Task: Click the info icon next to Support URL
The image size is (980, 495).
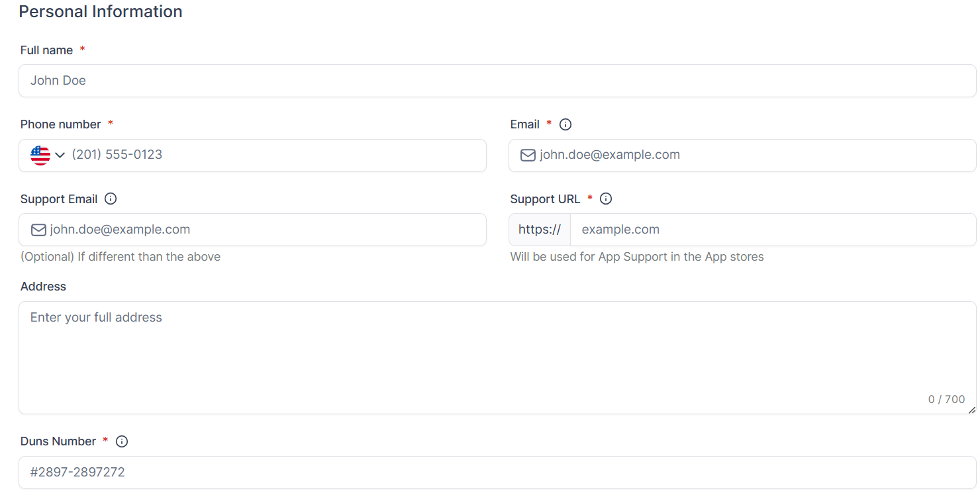Action: click(x=606, y=199)
